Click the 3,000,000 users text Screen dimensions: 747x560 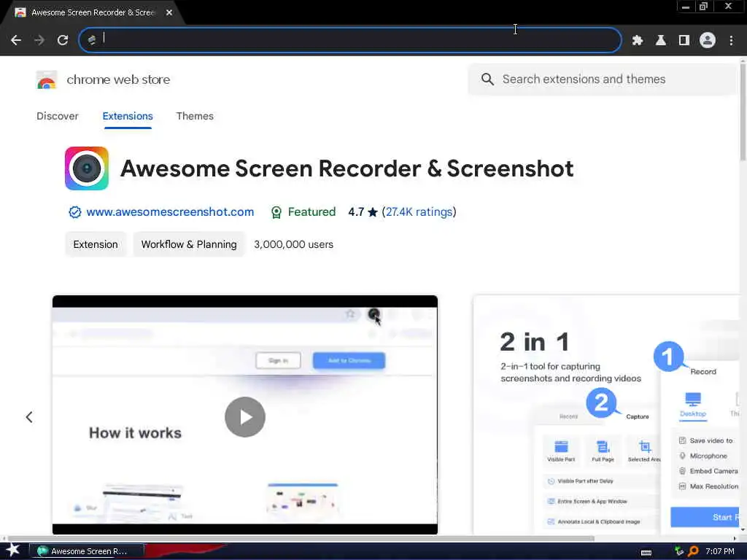coord(293,244)
